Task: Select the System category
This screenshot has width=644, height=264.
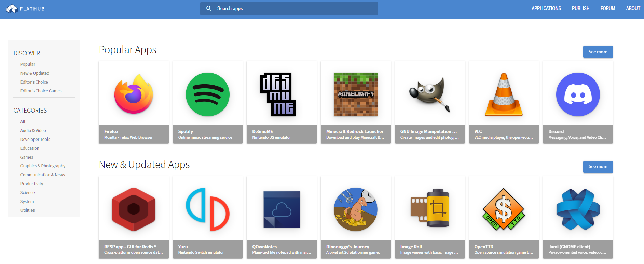Action: coord(27,201)
